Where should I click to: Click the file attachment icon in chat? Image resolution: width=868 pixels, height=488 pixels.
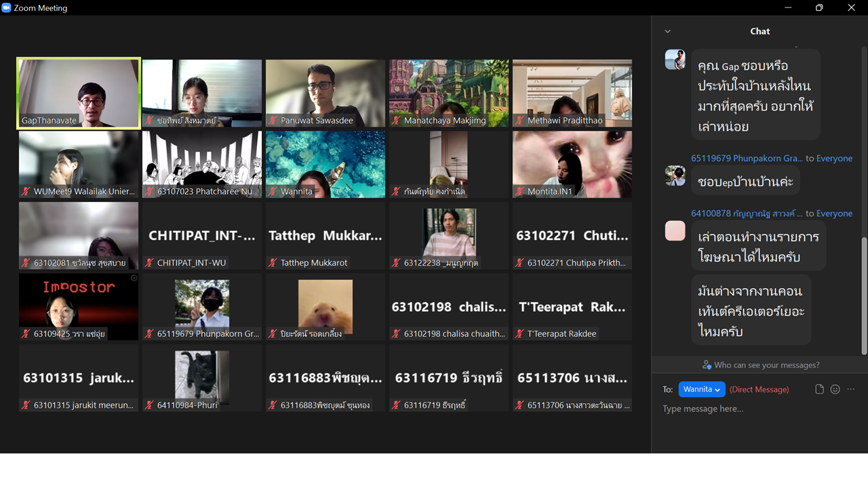[x=819, y=389]
